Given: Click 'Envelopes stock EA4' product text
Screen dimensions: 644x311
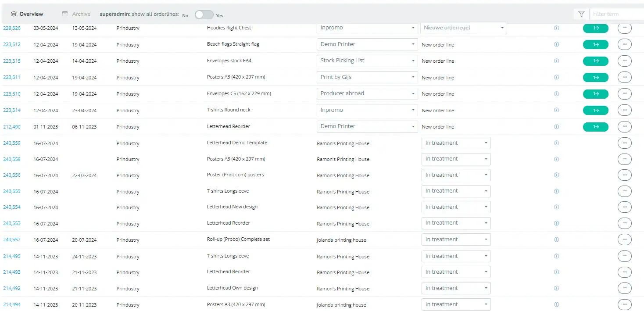Looking at the screenshot, I should point(229,61).
